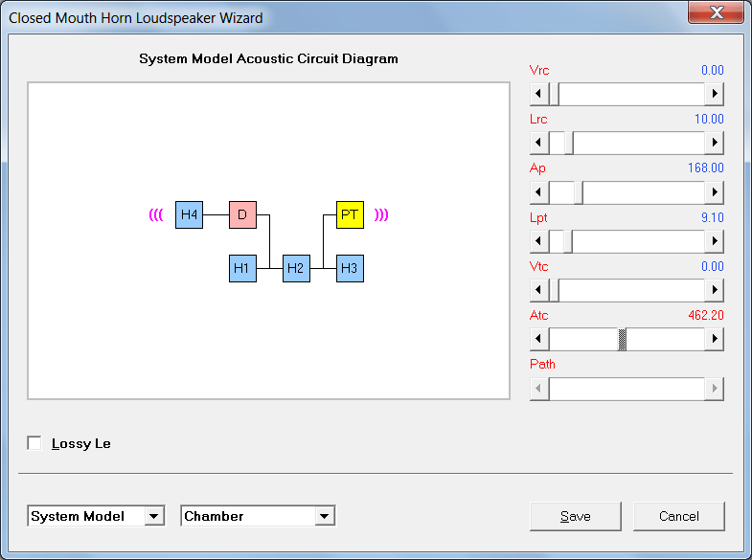Screen dimensions: 752x560
Task: Enable the Lossy Le checkbox
Action: click(34, 443)
